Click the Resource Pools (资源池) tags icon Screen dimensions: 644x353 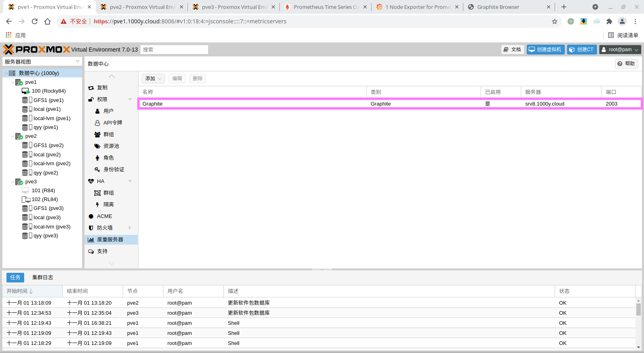point(97,146)
